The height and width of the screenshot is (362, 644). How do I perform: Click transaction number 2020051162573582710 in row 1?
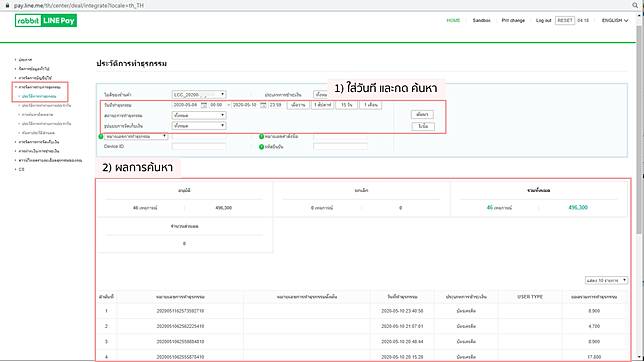(180, 311)
